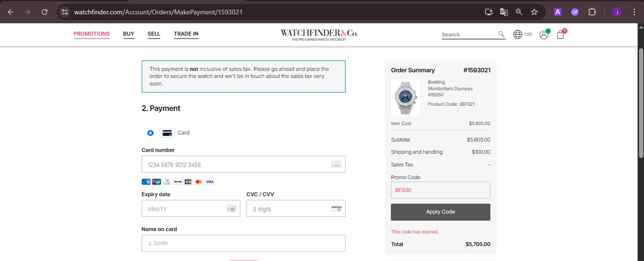
Task: Click the 2. Payment heading
Action: pyautogui.click(x=161, y=108)
